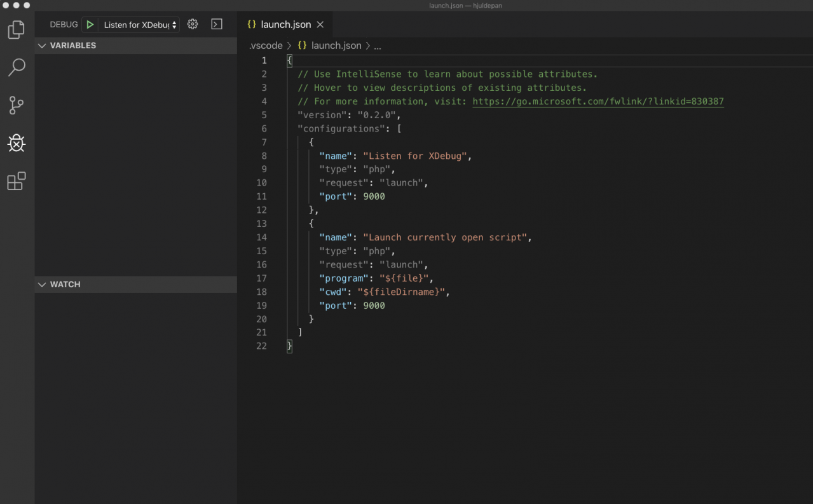The width and height of the screenshot is (813, 504).
Task: Place cursor on "Launch currently open script" text
Action: click(445, 238)
